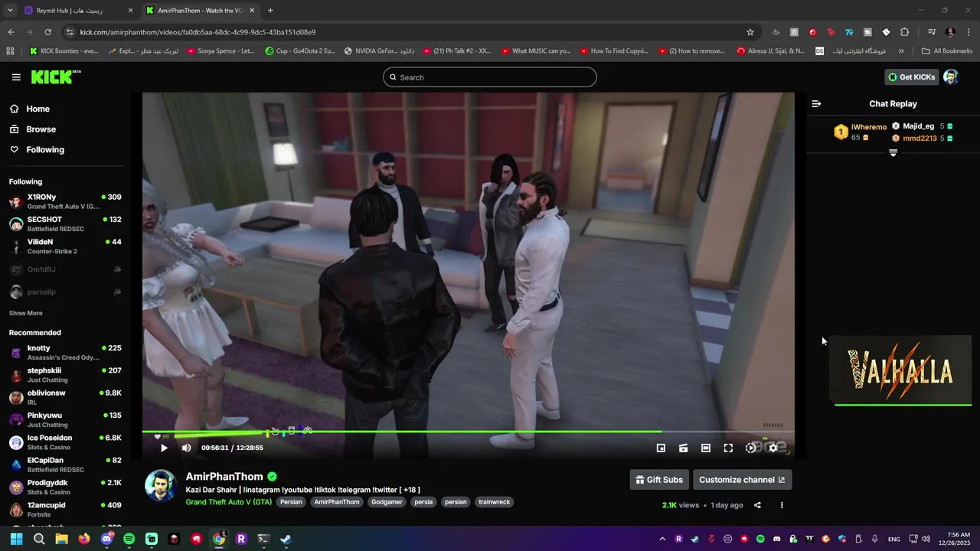
Task: Click the Gift Subs button
Action: tap(659, 480)
